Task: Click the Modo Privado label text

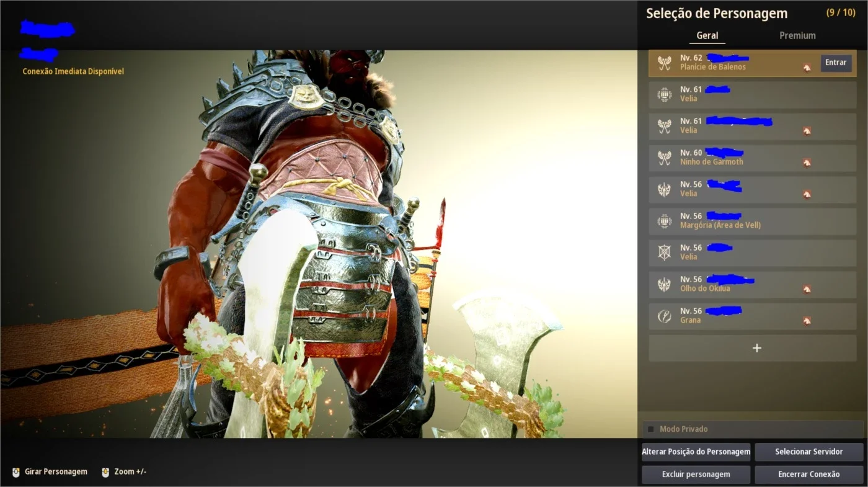Action: [683, 429]
